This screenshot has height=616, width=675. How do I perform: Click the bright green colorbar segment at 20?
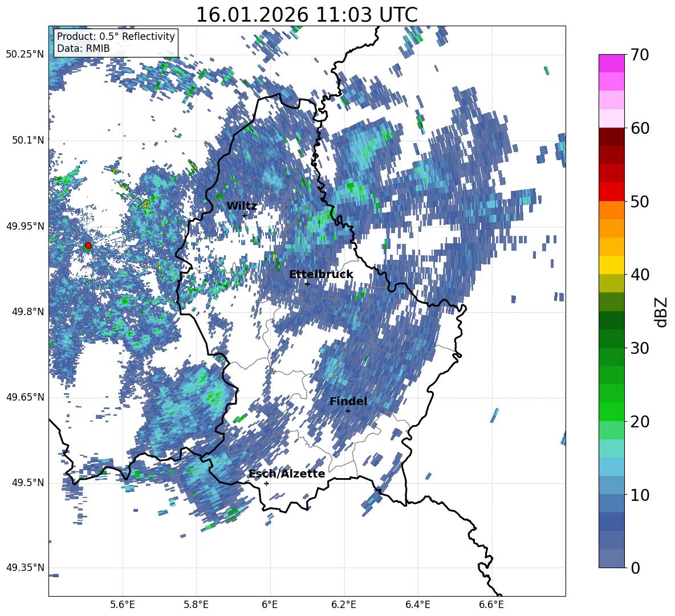click(x=611, y=411)
